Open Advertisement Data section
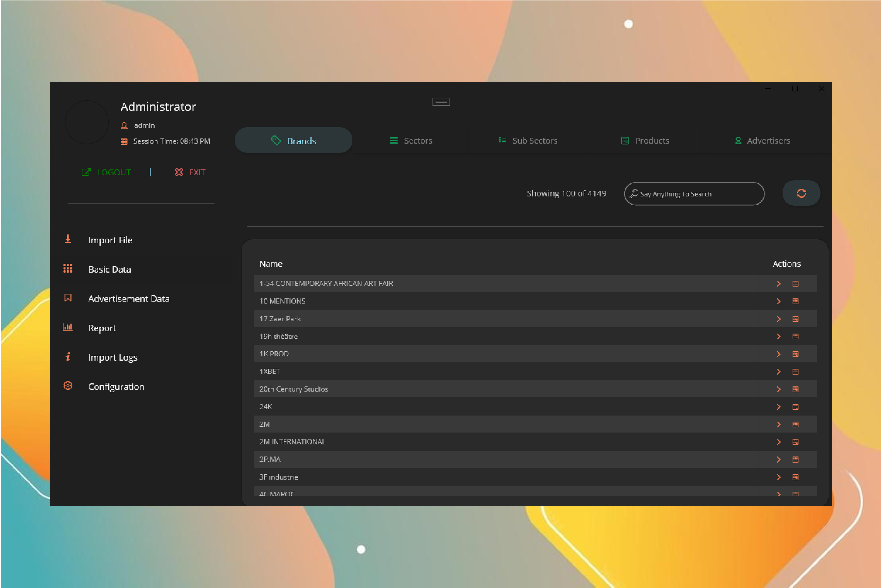882x588 pixels. coord(129,299)
